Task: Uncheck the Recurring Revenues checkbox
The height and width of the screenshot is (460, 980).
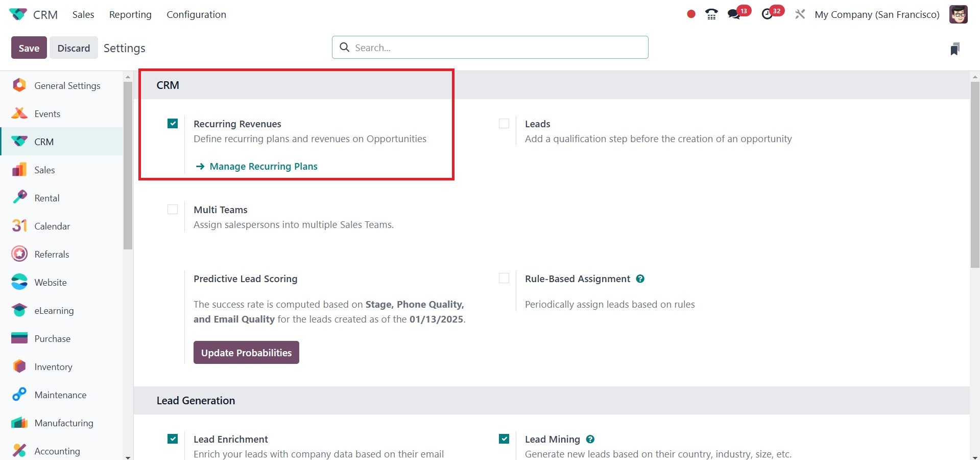Action: 173,124
